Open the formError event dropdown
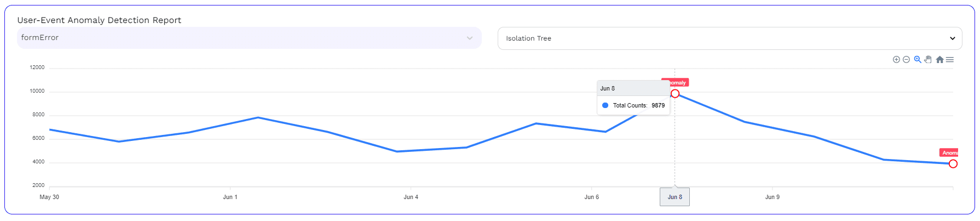Viewport: 980px width, 221px height. (x=249, y=38)
